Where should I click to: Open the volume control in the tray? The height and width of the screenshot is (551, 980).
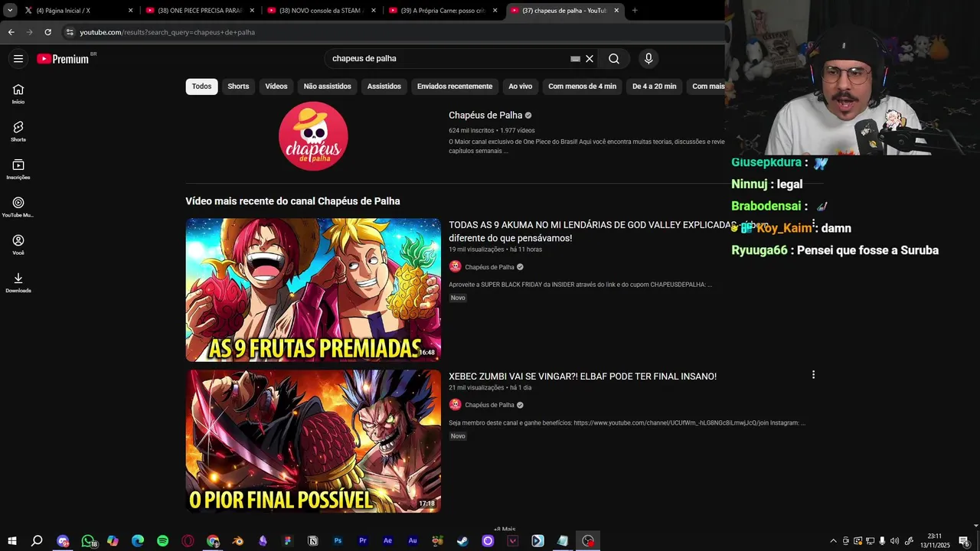pos(894,541)
